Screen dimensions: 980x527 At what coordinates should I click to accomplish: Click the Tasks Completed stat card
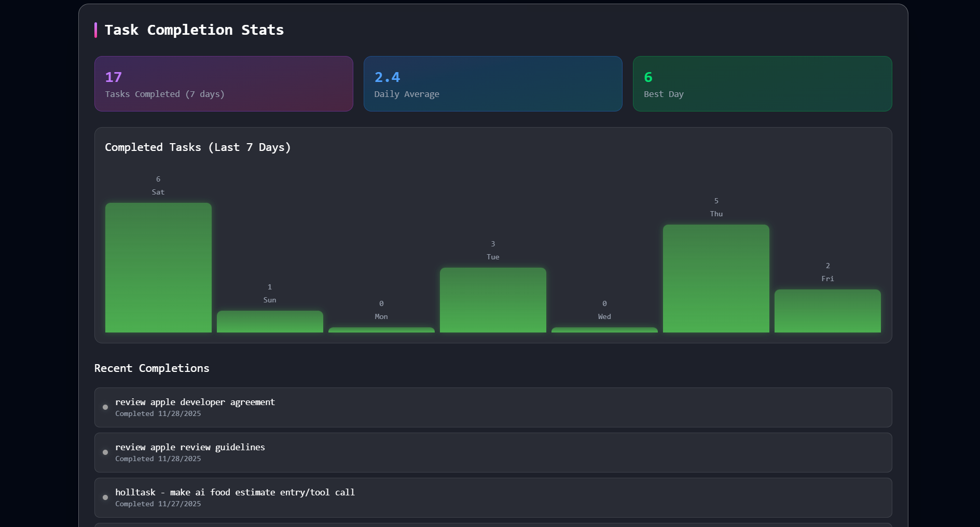(x=223, y=84)
